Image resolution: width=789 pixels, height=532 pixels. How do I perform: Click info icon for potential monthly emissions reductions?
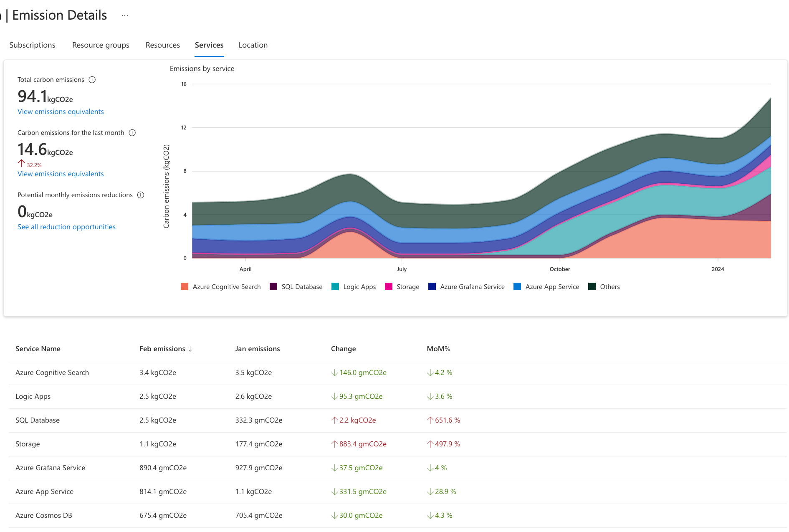141,195
